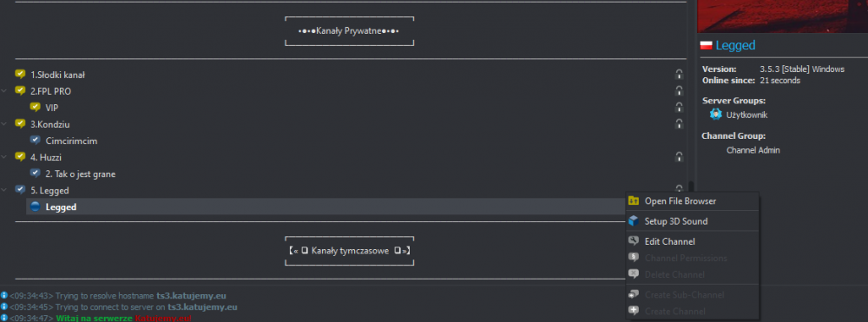Image resolution: width=868 pixels, height=322 pixels.
Task: Select the Kanały tymczasowe spacer channel
Action: (349, 251)
